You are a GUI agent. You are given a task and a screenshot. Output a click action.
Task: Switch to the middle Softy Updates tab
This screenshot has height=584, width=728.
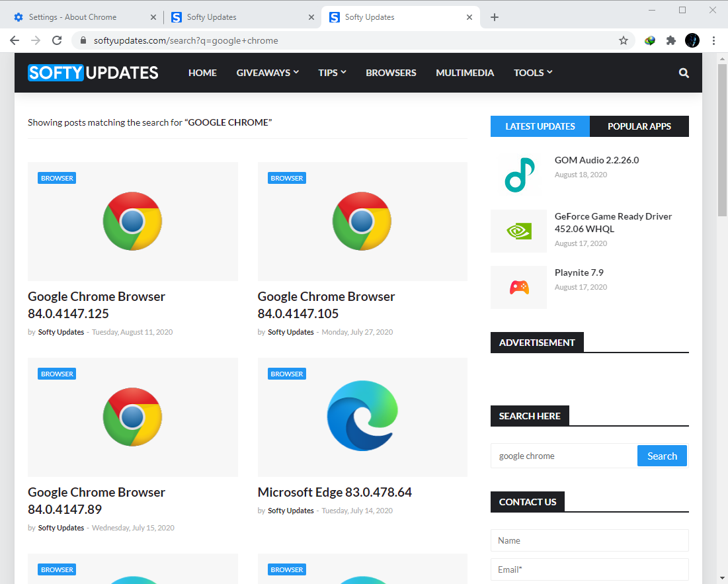(x=241, y=17)
